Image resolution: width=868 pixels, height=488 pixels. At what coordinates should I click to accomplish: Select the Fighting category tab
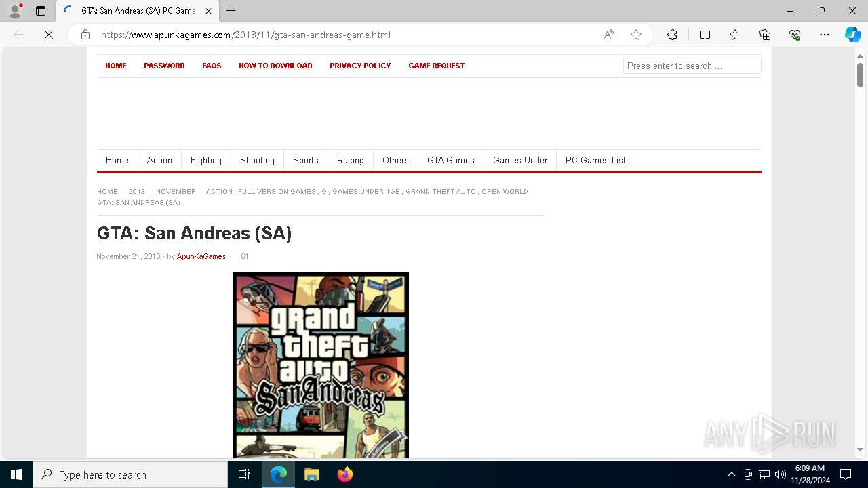206,160
